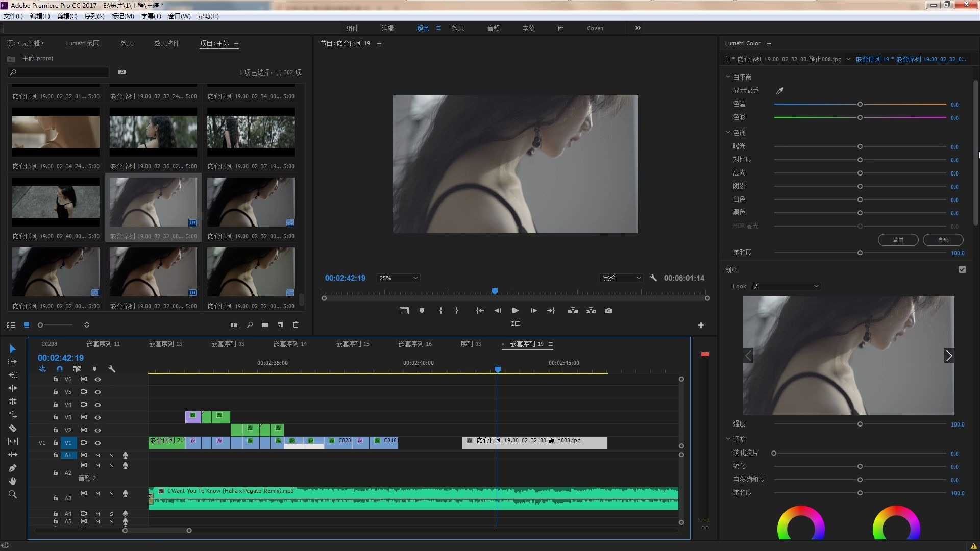The height and width of the screenshot is (551, 980).
Task: Toggle snap magnet in timeline
Action: click(x=60, y=369)
